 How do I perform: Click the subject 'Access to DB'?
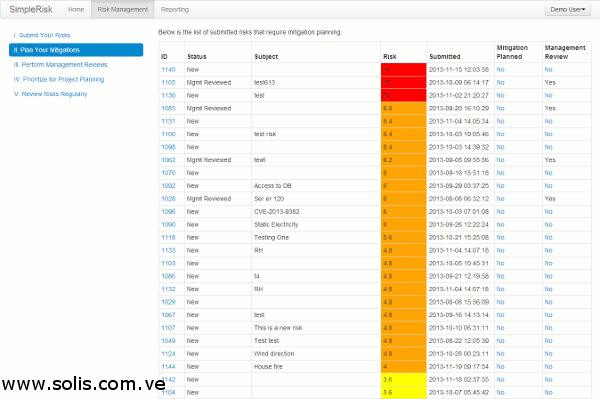[x=273, y=186]
